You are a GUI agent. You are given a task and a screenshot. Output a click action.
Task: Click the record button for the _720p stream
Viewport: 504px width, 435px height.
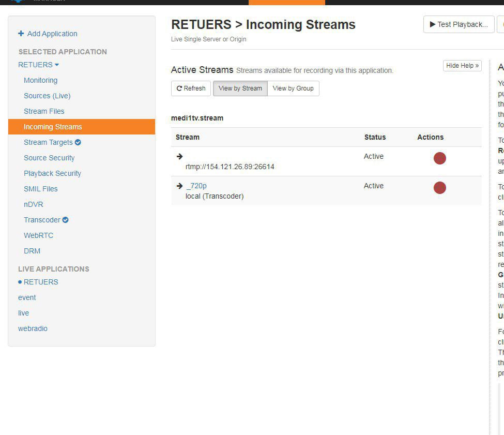coord(439,188)
